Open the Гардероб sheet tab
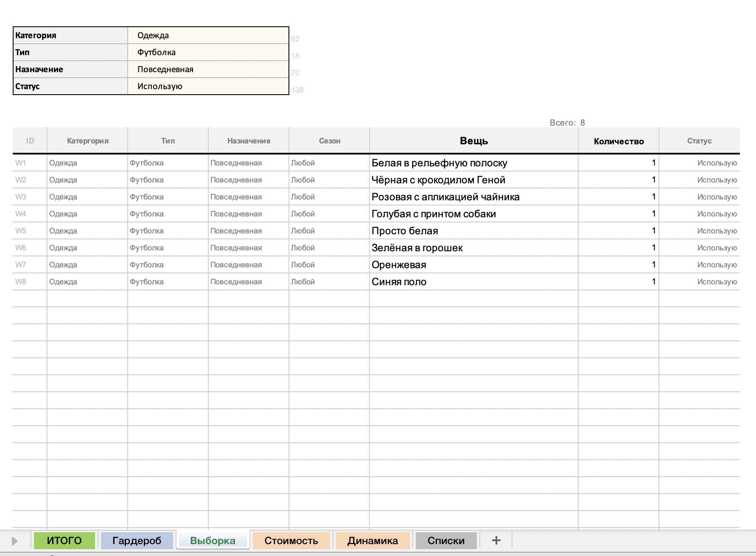756x556 pixels. tap(137, 540)
